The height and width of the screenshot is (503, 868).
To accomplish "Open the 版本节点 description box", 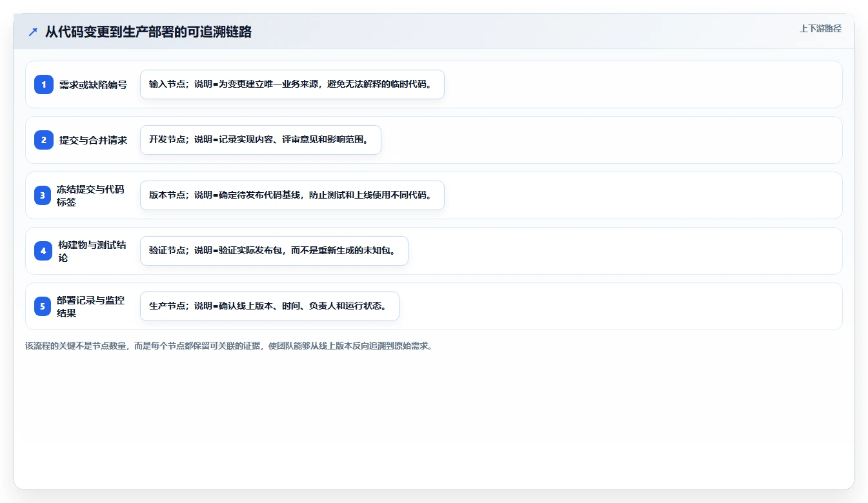I will (292, 195).
